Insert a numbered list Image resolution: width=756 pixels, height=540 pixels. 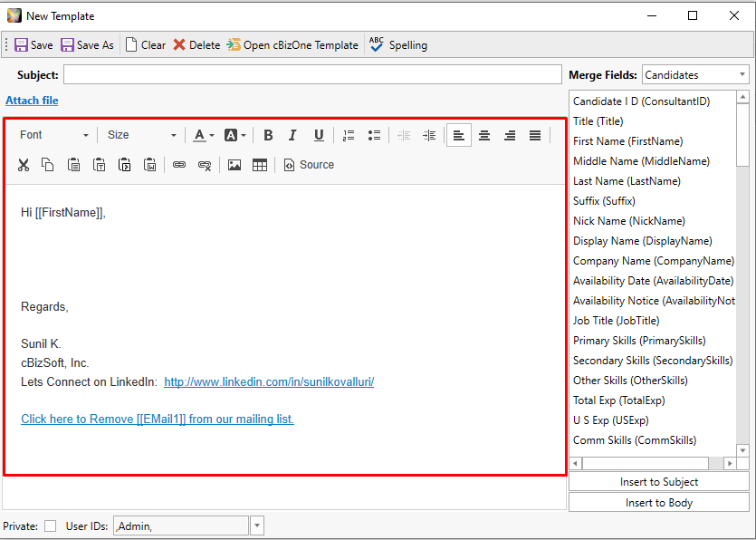[349, 135]
